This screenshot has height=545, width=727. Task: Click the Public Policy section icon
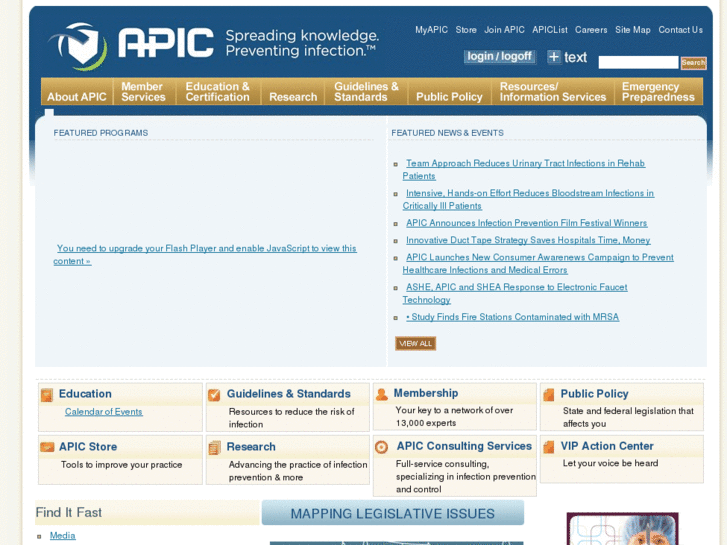pos(548,395)
